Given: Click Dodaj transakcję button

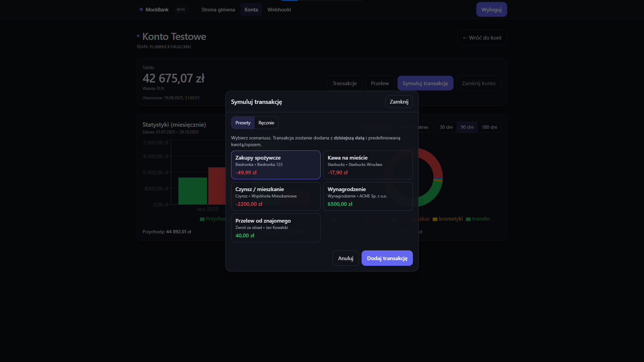Looking at the screenshot, I should tap(387, 258).
